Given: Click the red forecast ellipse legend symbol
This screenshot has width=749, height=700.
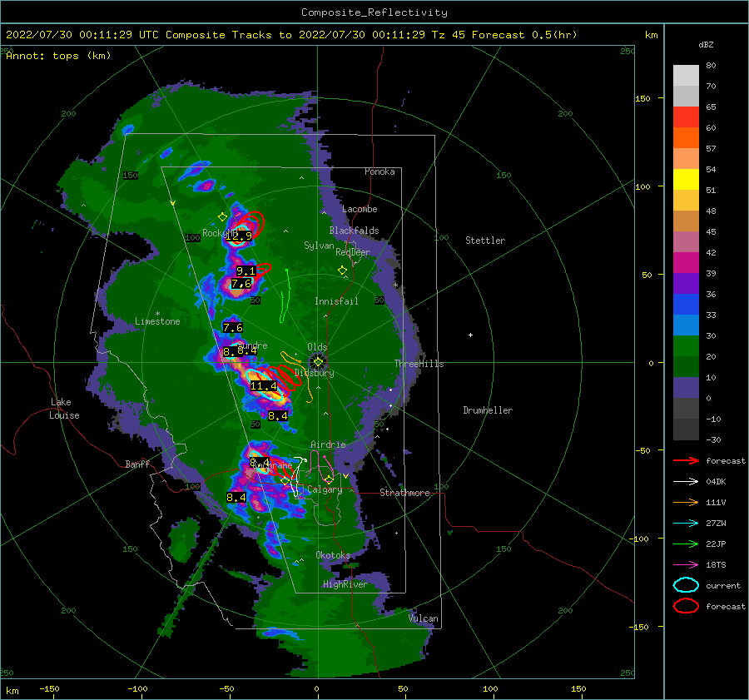Looking at the screenshot, I should tap(686, 606).
